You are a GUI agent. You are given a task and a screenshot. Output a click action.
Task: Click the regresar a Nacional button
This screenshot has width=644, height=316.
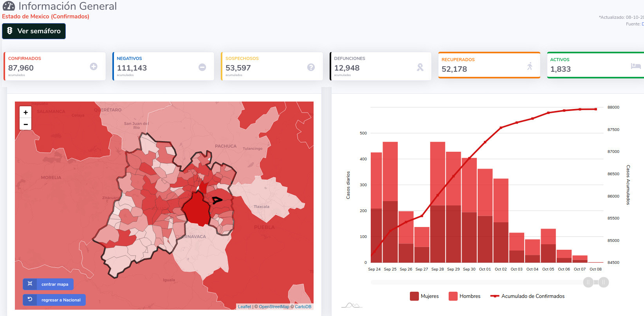tap(54, 300)
